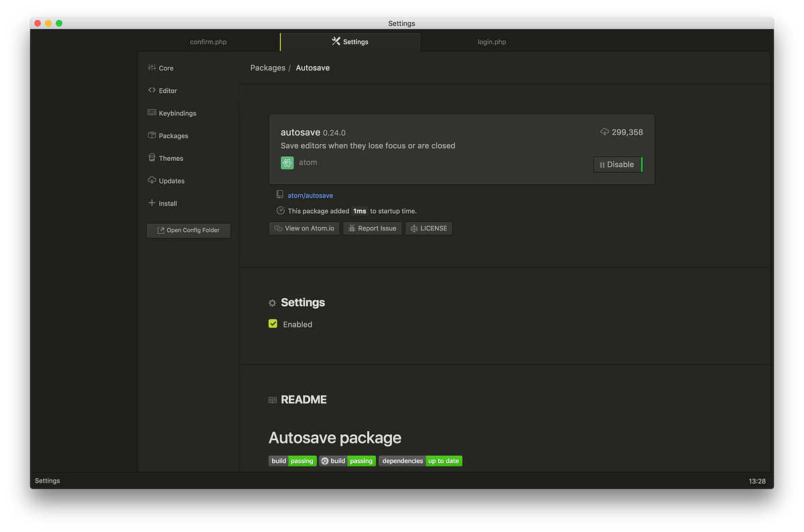804x532 pixels.
Task: Click the package description text
Action: coord(368,145)
